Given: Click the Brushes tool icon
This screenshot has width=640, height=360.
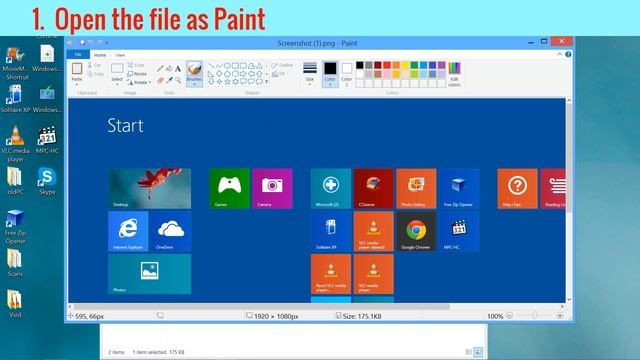Looking at the screenshot, I should pos(194,68).
